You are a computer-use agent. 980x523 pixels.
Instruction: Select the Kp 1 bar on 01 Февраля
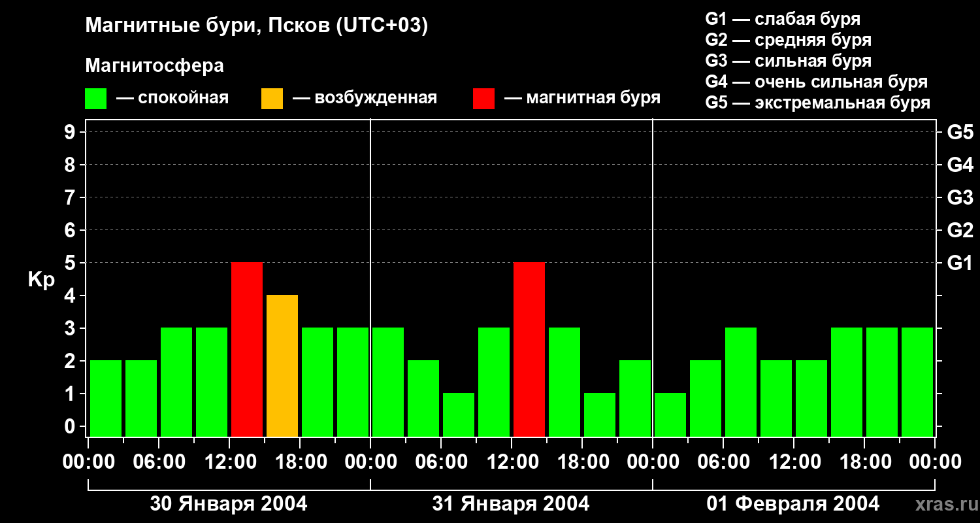coord(670,414)
